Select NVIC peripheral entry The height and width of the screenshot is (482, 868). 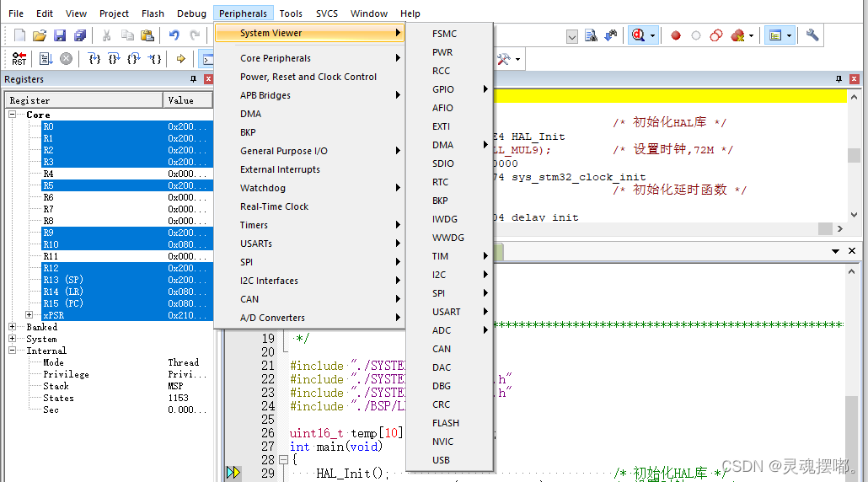point(449,442)
